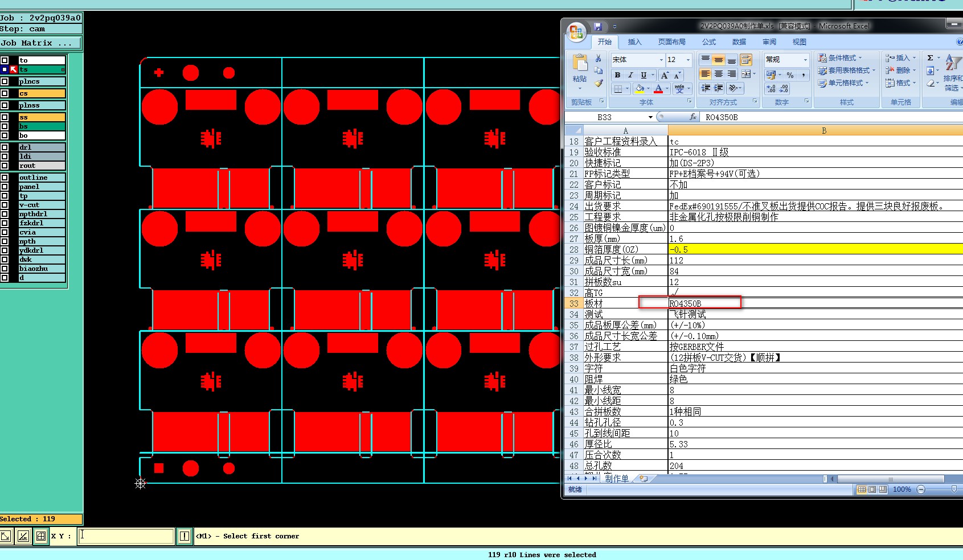Click the 删除 delete cells button
Viewport: 963px width, 560px height.
coord(901,71)
